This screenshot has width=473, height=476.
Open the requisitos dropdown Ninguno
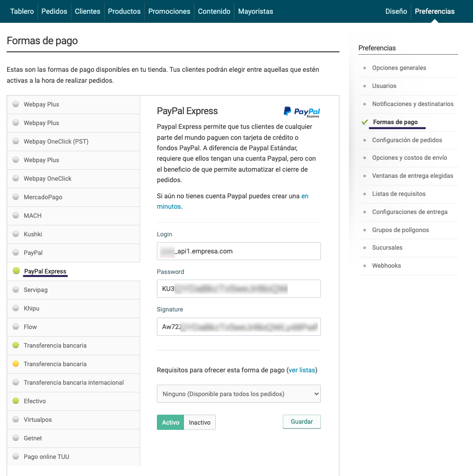click(x=239, y=394)
